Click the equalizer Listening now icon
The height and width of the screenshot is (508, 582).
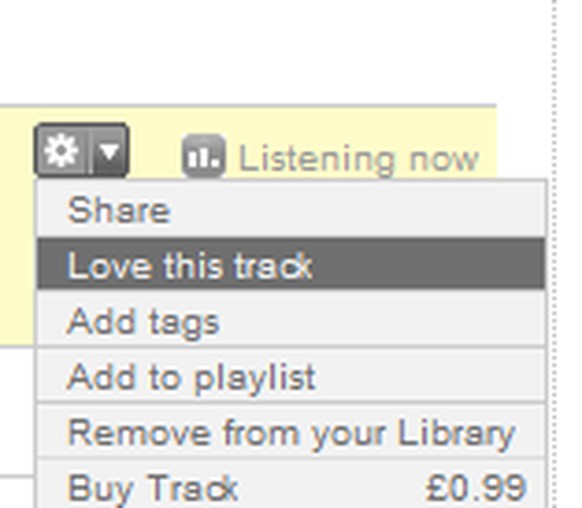pyautogui.click(x=204, y=156)
